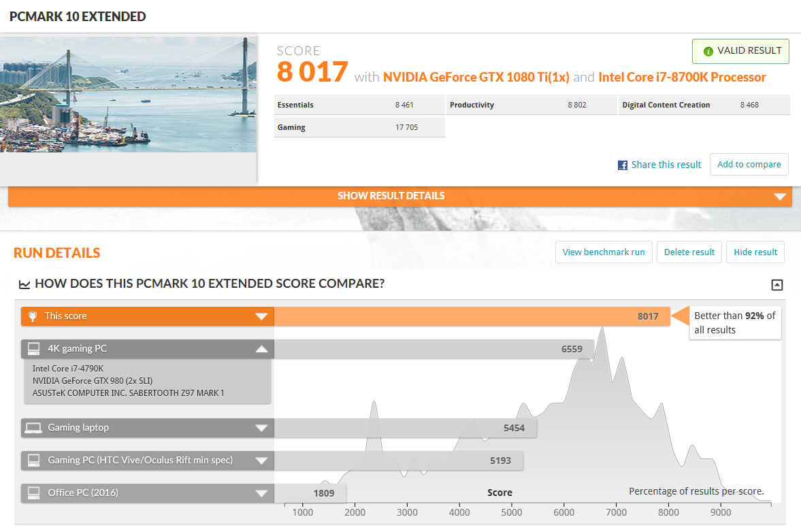Click the 8017 This score bar
801x532 pixels.
click(x=472, y=316)
